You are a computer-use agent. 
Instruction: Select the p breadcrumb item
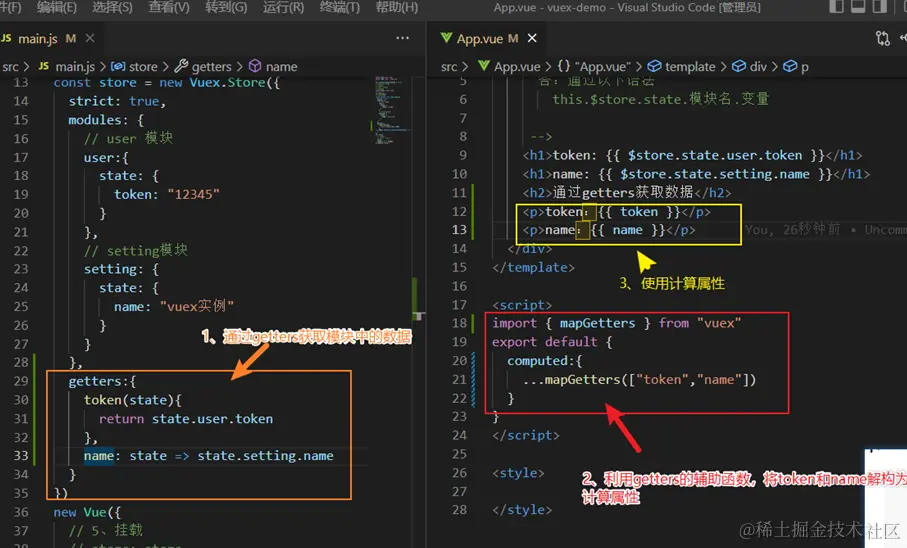pyautogui.click(x=805, y=67)
